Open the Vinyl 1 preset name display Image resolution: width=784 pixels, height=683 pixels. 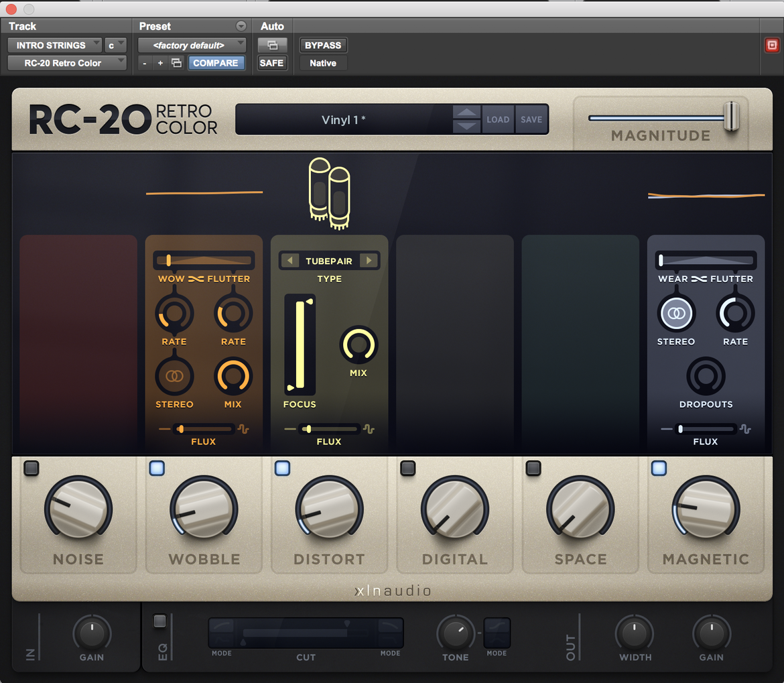pyautogui.click(x=344, y=119)
